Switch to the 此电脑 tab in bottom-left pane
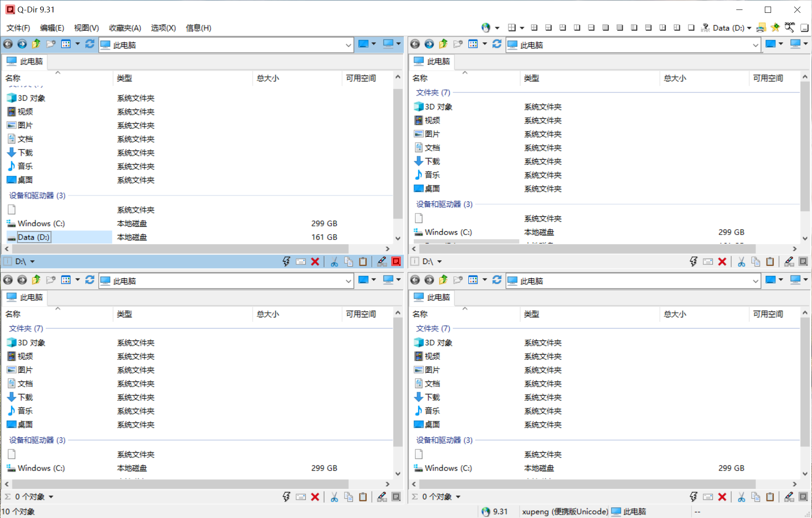 click(25, 297)
